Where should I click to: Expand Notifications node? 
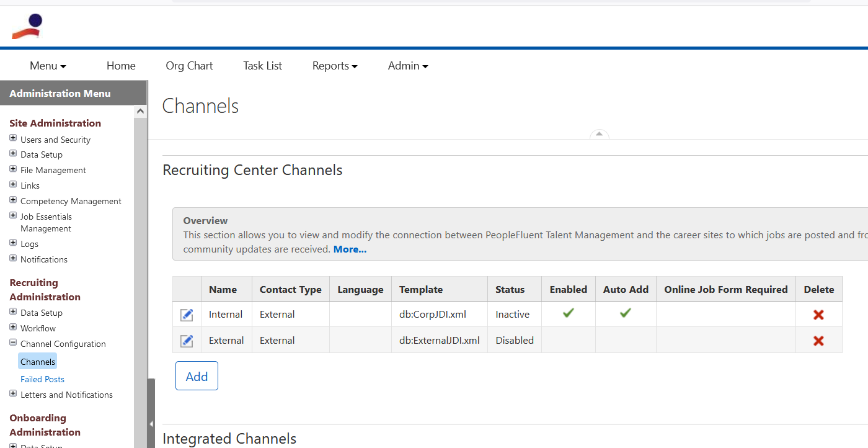pos(13,258)
